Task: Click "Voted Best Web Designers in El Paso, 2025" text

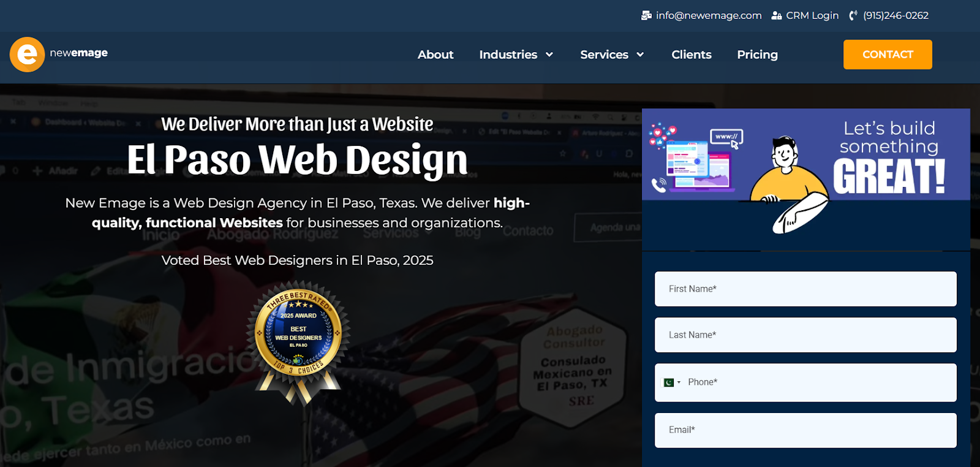Action: tap(297, 260)
